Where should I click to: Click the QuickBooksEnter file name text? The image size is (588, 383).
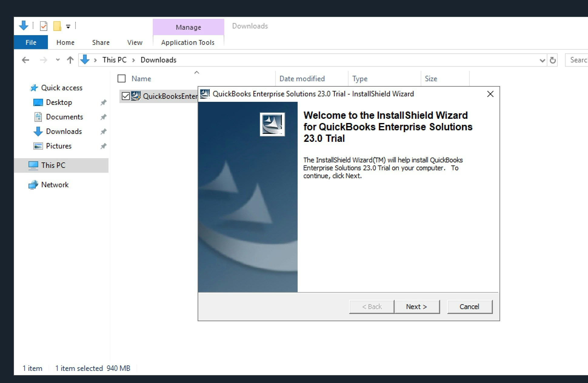tap(170, 96)
